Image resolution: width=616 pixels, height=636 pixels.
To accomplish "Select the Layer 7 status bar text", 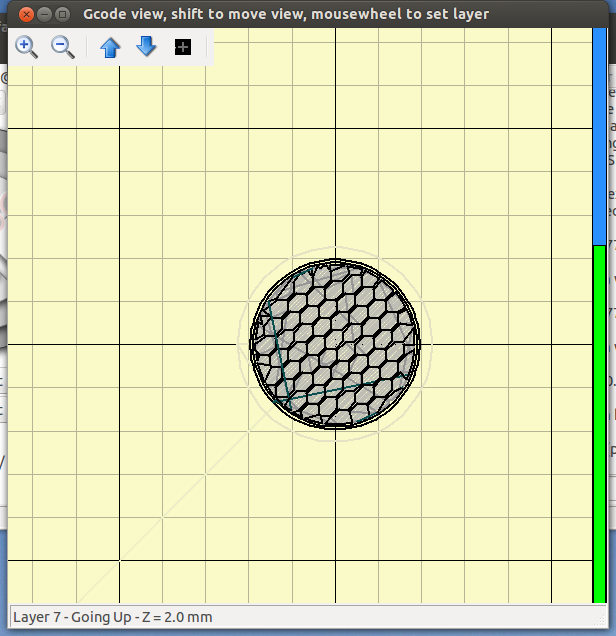I will click(112, 617).
